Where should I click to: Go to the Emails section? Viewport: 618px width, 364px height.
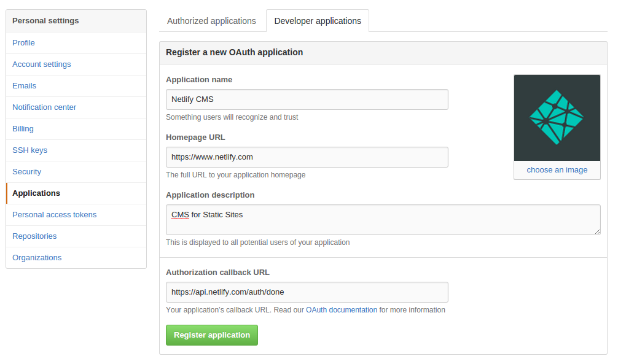pyautogui.click(x=24, y=85)
